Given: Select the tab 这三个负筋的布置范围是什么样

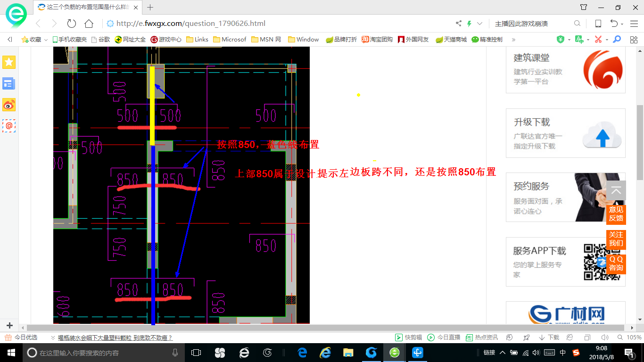Looking at the screenshot, I should (x=88, y=8).
